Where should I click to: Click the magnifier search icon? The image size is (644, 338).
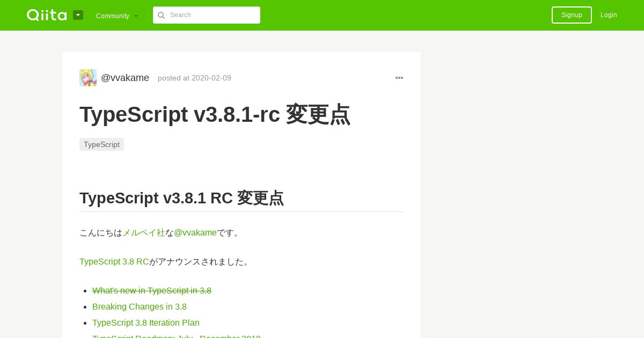(161, 15)
